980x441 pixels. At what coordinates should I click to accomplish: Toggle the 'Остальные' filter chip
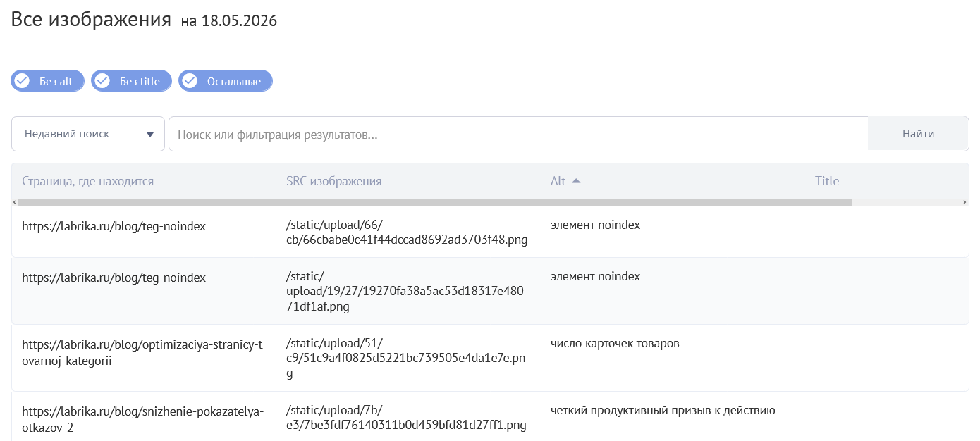[225, 81]
